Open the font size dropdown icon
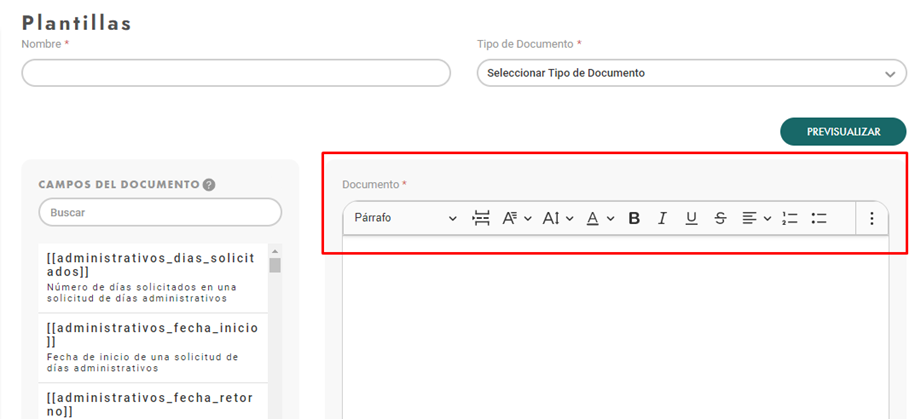The image size is (921, 419). point(557,218)
